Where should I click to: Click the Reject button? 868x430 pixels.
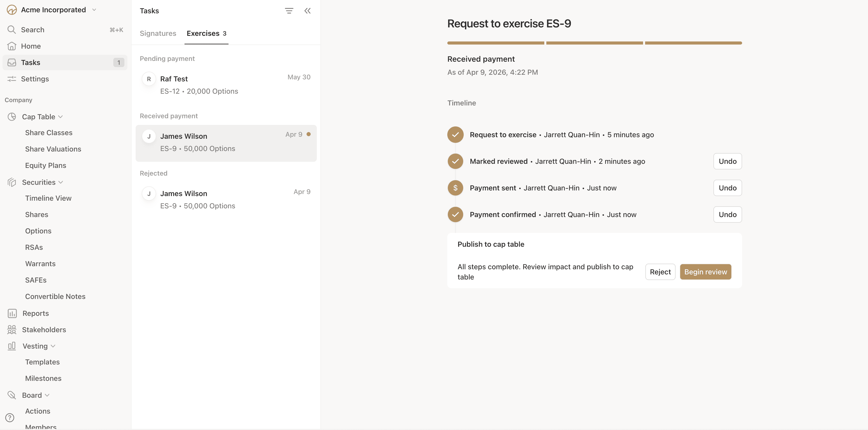(x=660, y=272)
